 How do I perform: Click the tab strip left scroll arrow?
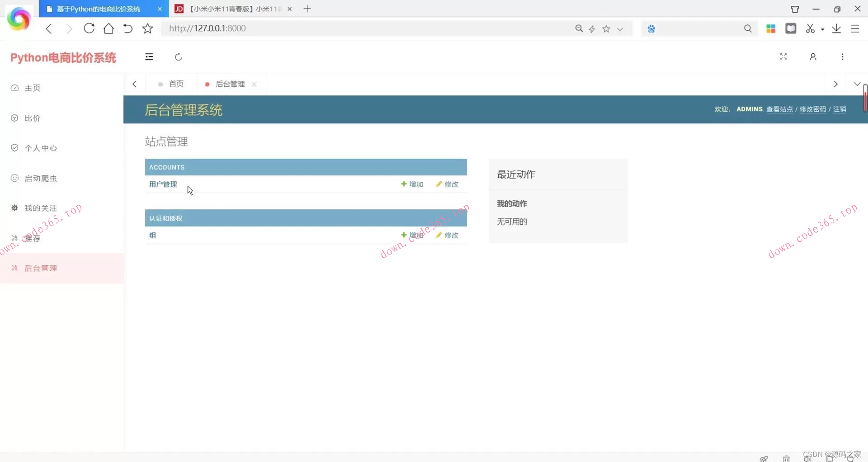pyautogui.click(x=134, y=84)
